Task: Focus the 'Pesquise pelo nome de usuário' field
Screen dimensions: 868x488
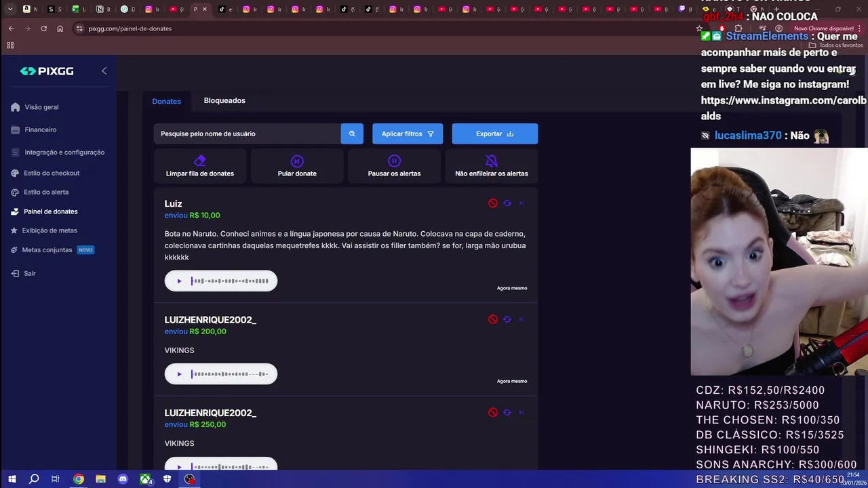Action: (x=248, y=134)
